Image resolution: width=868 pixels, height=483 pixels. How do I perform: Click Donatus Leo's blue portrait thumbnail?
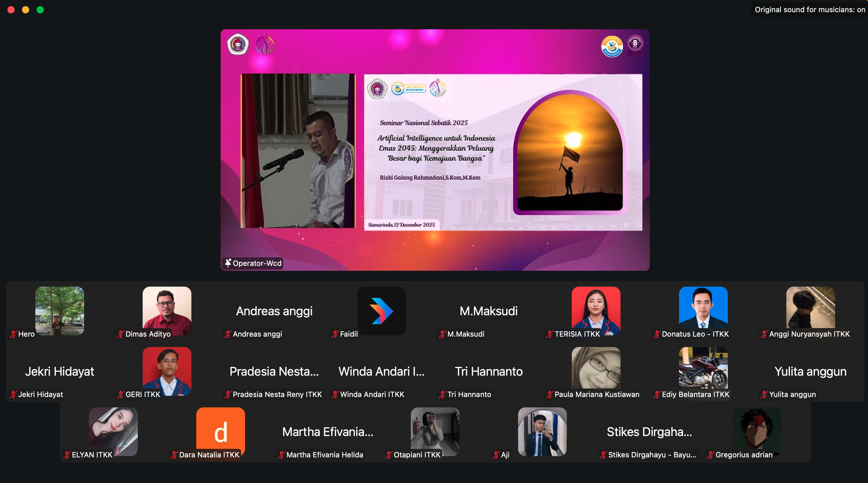(x=703, y=307)
